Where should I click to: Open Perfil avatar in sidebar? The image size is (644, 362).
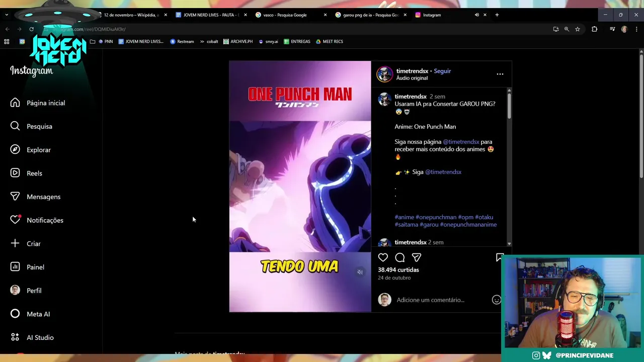pos(15,291)
